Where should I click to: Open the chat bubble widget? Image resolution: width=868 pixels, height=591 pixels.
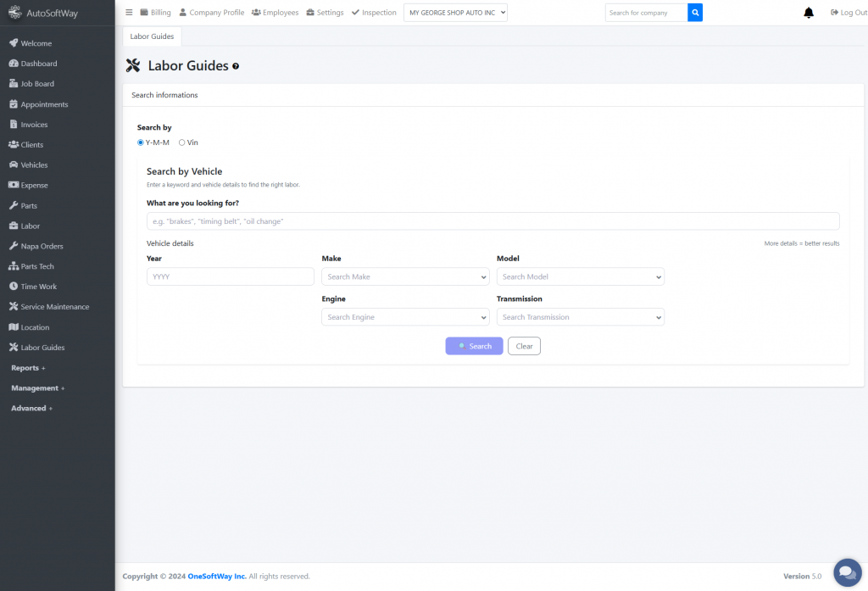pyautogui.click(x=847, y=572)
